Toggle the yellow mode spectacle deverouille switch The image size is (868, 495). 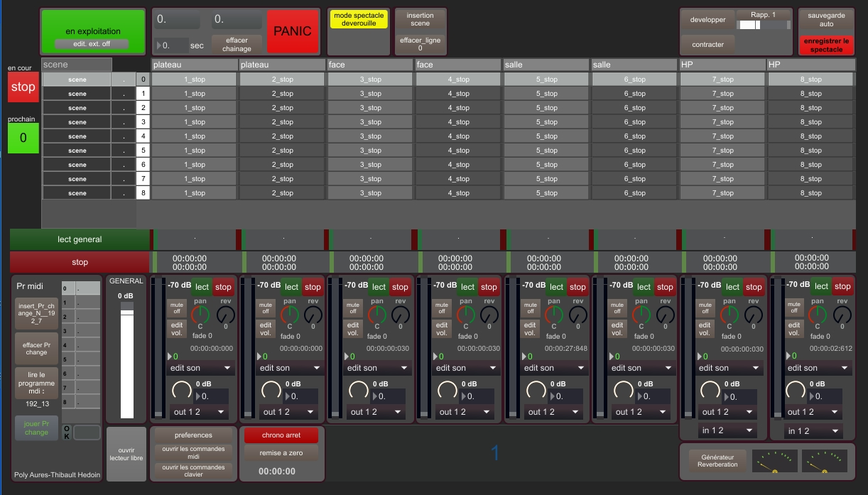359,19
